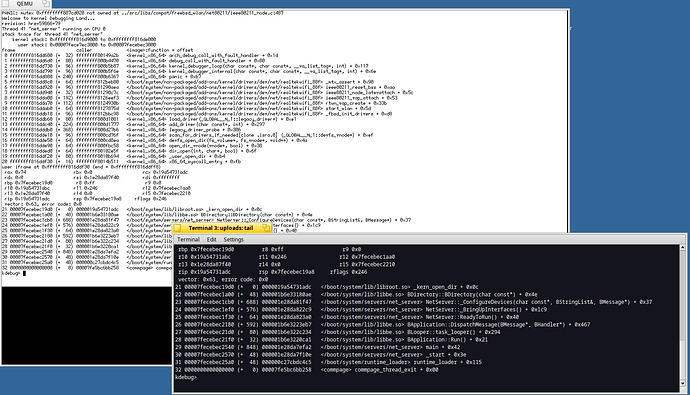Click 'panic + 0xb7' frame line in QEMU
The image size is (690, 395).
(x=102, y=77)
